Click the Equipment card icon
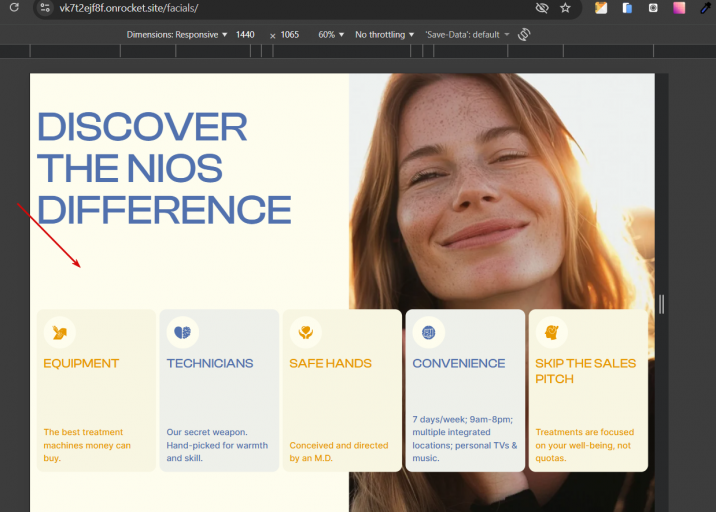716x512 pixels. pos(59,332)
